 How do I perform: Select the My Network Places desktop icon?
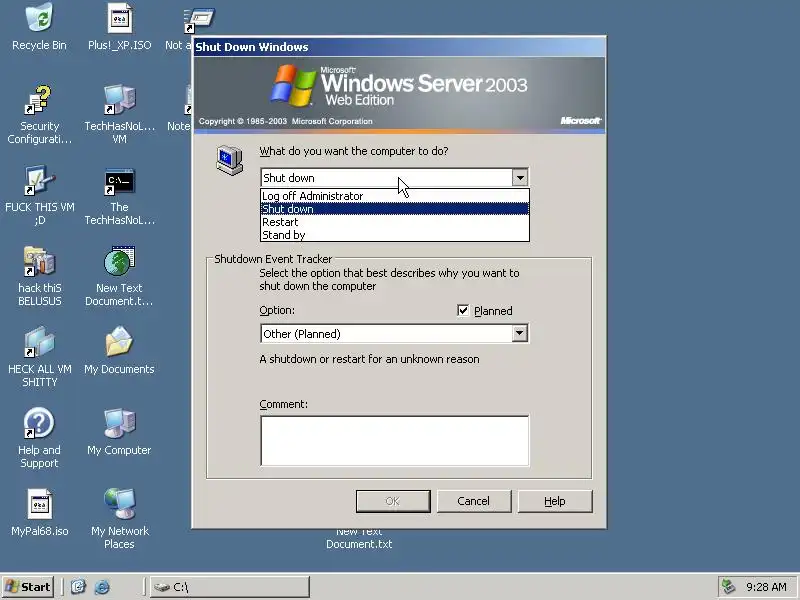(119, 504)
